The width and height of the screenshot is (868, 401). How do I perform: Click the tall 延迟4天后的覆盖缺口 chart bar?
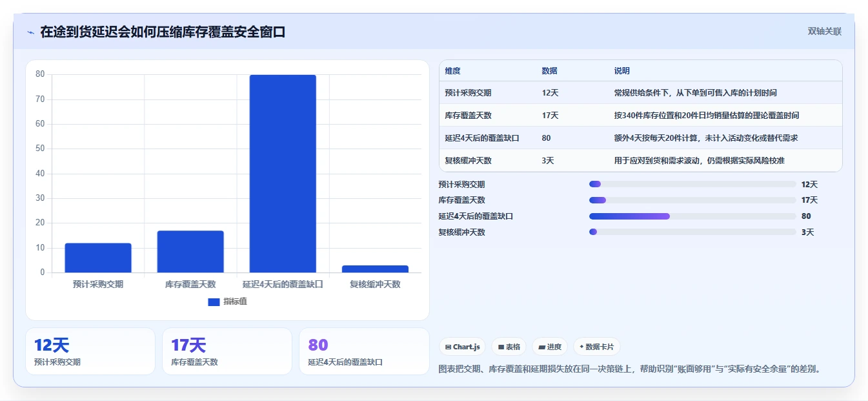(283, 174)
